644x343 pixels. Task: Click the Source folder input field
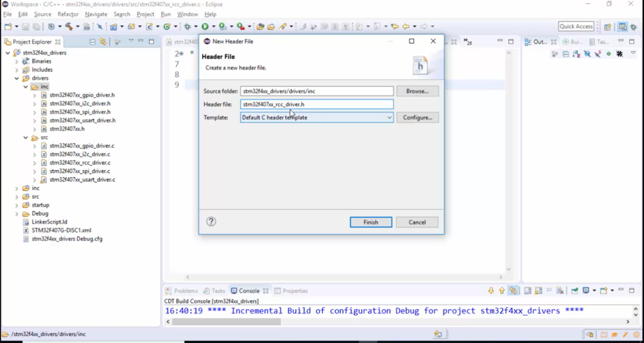[317, 91]
